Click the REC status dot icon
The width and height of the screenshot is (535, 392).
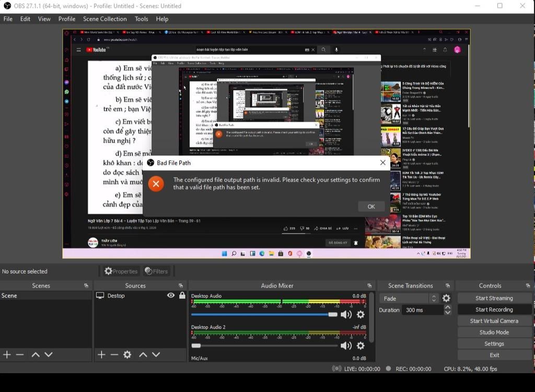coord(388,369)
